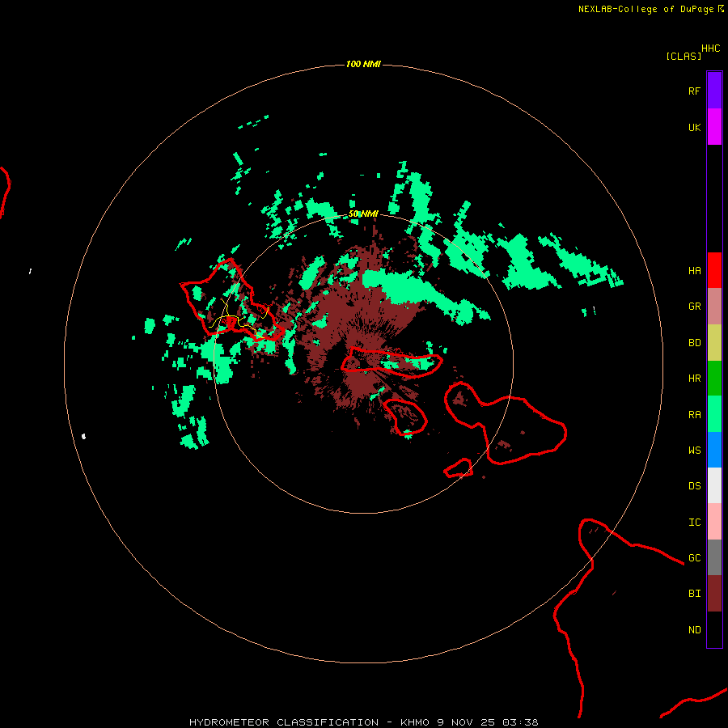Click the [CLAS] units label
Screen dimensions: 728x728
[684, 56]
